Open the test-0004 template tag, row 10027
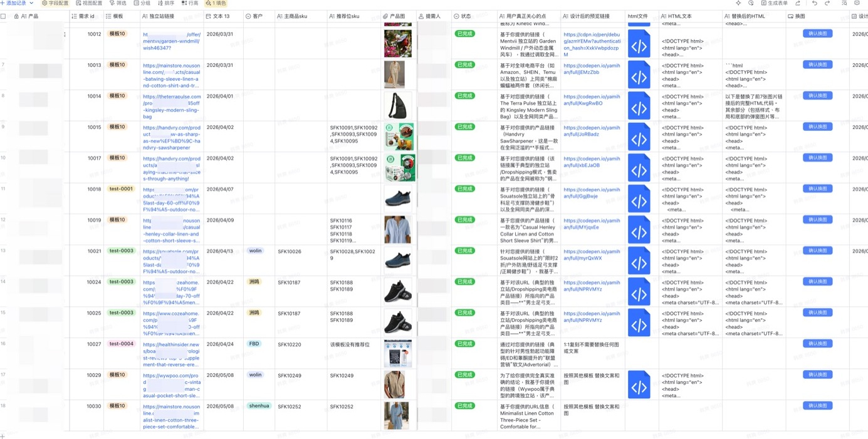 [x=121, y=344]
